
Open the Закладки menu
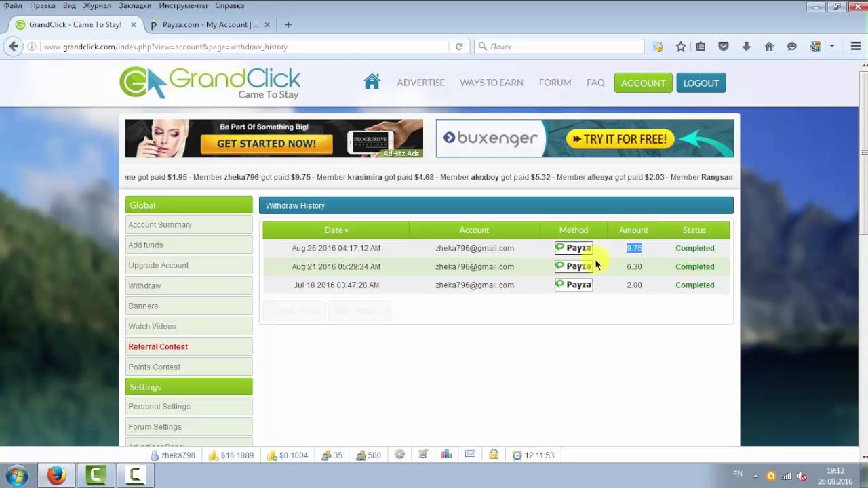(x=135, y=5)
